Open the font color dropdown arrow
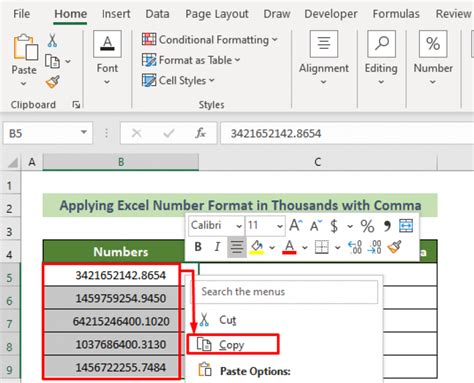474x383 pixels. pos(305,248)
